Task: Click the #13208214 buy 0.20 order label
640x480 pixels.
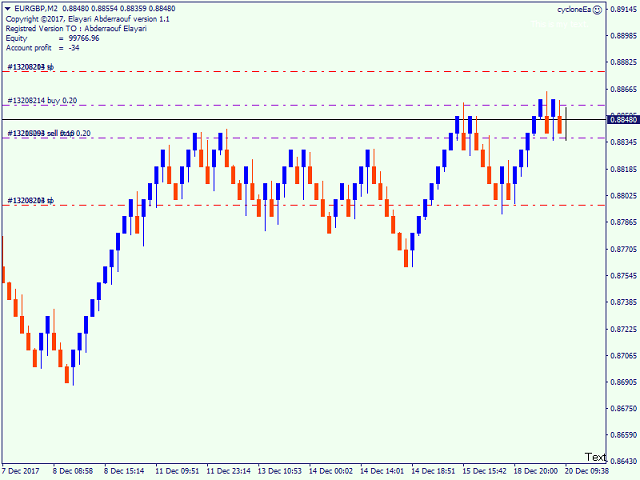Action: pyautogui.click(x=42, y=100)
